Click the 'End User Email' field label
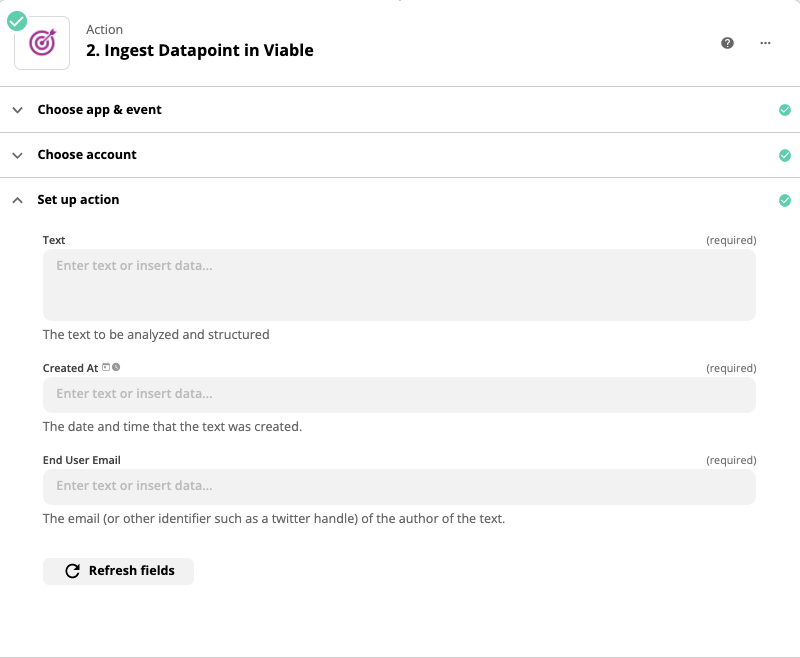The height and width of the screenshot is (658, 800). [82, 460]
